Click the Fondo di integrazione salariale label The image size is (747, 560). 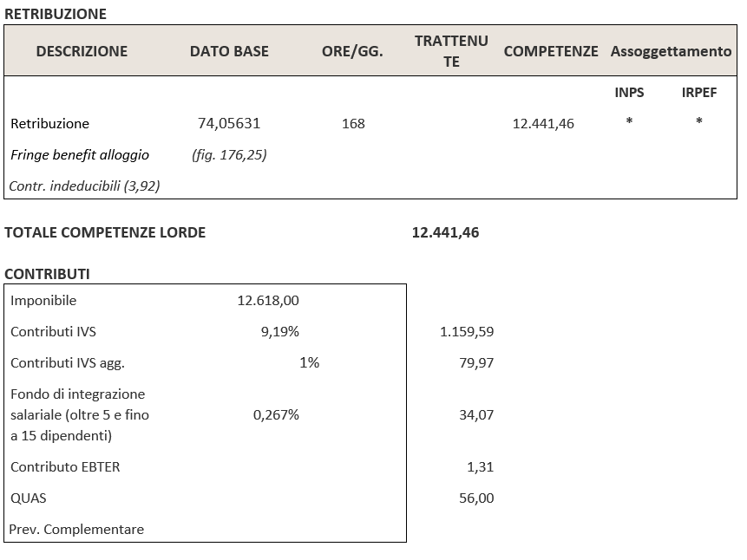pyautogui.click(x=79, y=414)
